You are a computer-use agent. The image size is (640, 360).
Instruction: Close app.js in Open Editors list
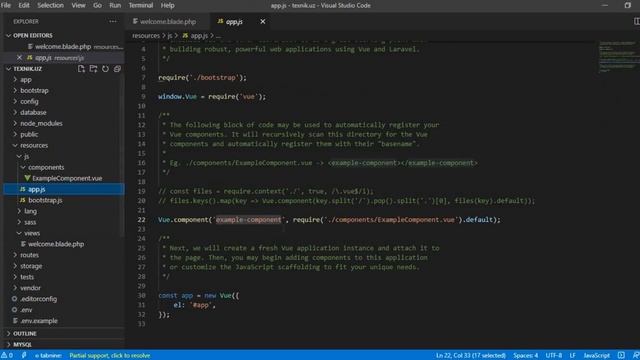(19, 58)
